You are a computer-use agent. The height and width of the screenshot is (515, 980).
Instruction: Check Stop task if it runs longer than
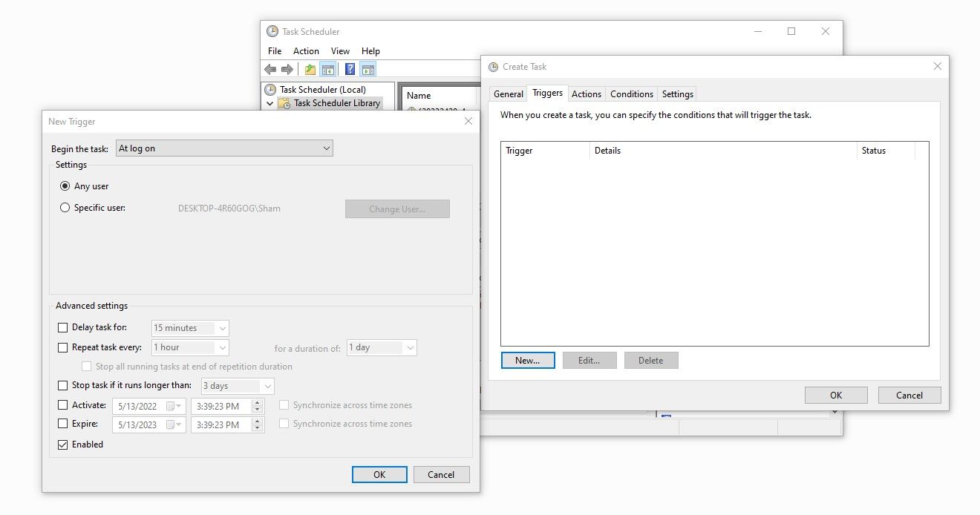tap(62, 386)
